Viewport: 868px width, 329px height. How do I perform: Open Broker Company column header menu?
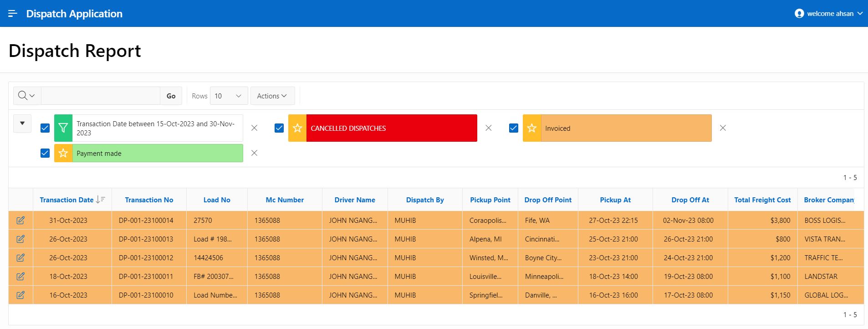tap(829, 200)
